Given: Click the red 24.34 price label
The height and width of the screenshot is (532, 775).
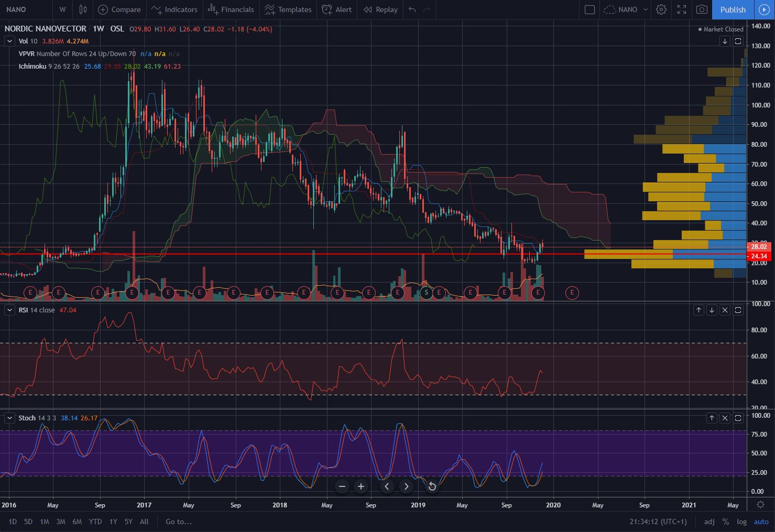Looking at the screenshot, I should (759, 256).
